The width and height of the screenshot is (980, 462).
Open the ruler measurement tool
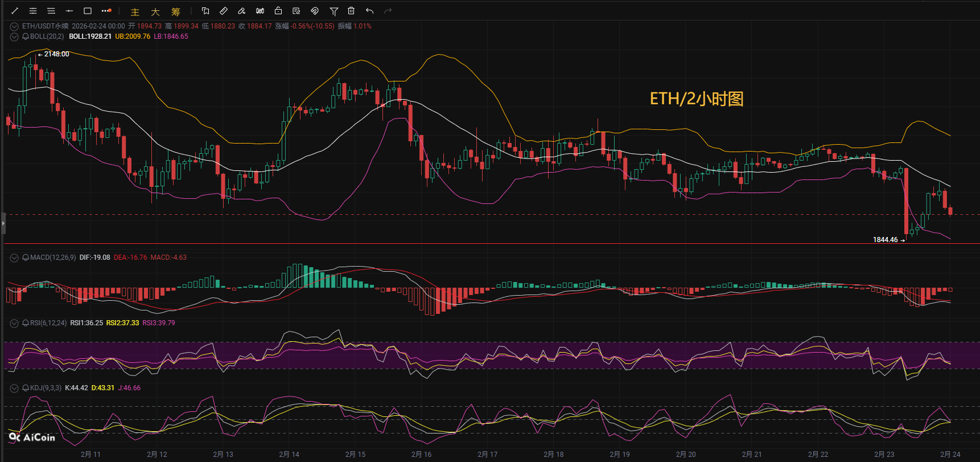click(224, 11)
